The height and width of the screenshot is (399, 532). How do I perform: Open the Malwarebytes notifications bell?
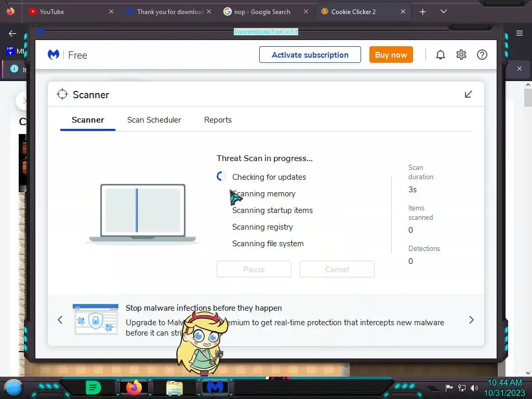point(440,55)
